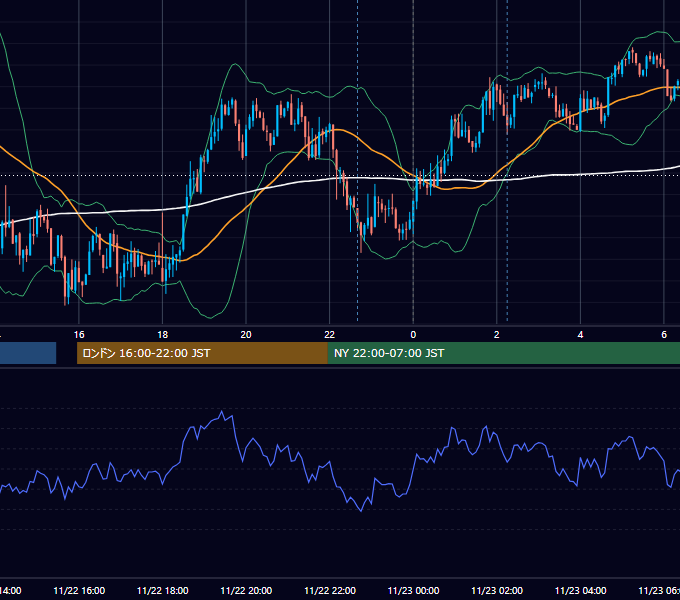Click the 2 hour label on price chart axis

[x=497, y=334]
